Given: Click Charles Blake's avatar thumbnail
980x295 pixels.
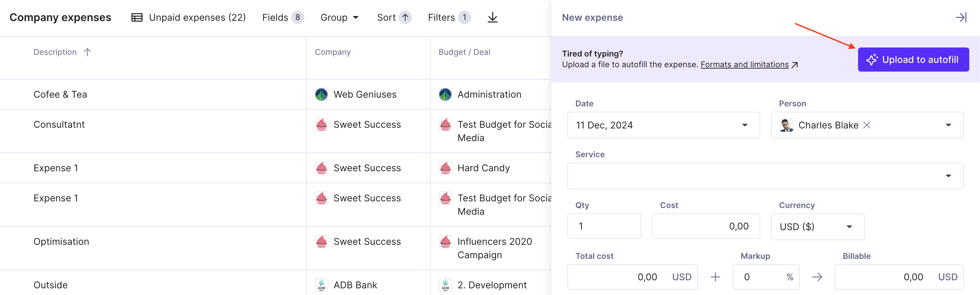Looking at the screenshot, I should (786, 125).
